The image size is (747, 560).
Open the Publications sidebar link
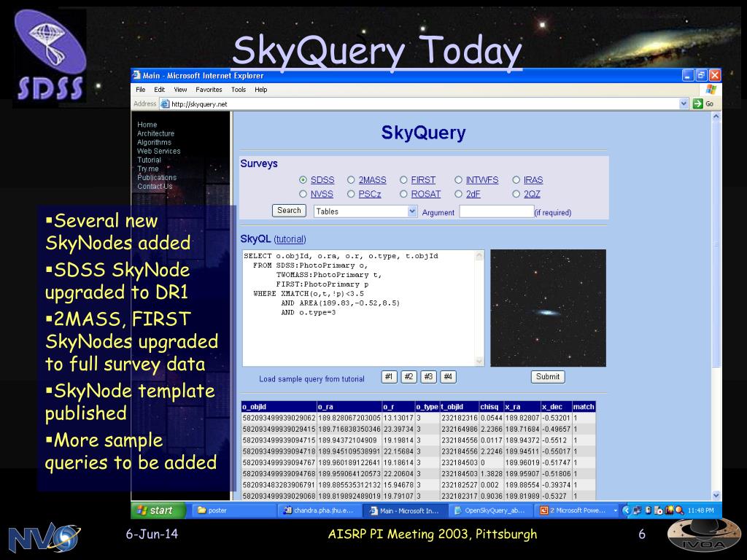[157, 177]
